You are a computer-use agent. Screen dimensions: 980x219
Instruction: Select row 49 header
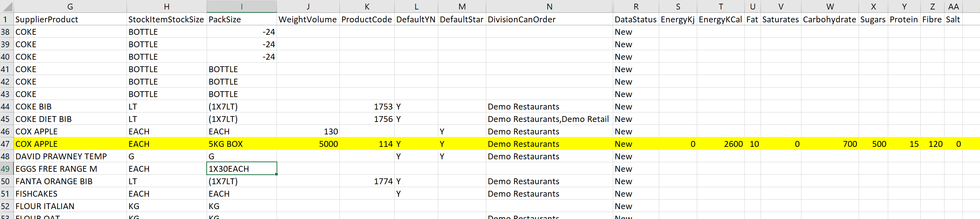7,169
